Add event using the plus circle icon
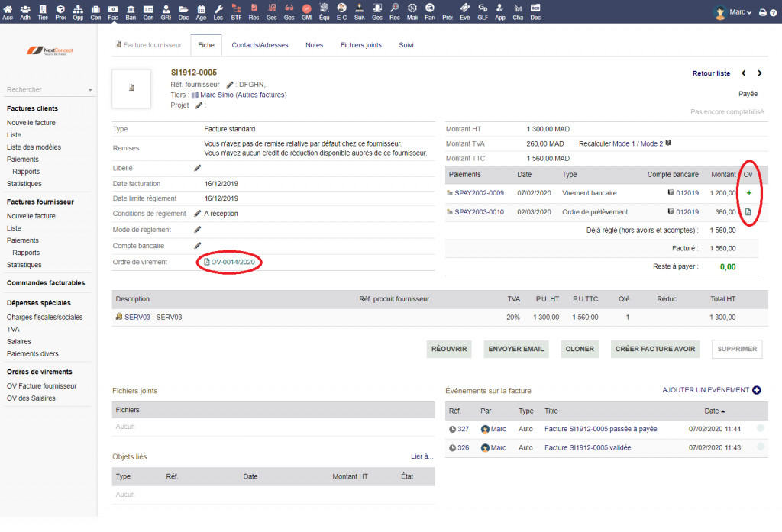782x532 pixels. click(757, 390)
